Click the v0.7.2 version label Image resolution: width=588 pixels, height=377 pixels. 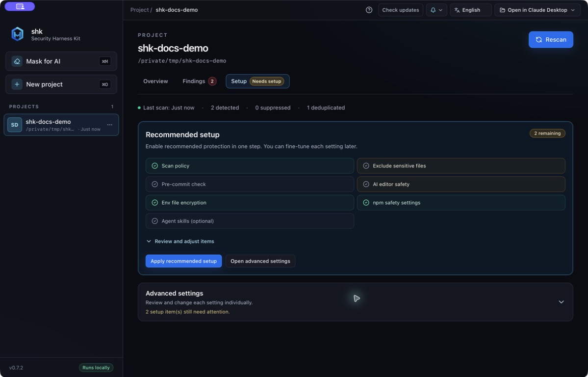point(16,368)
